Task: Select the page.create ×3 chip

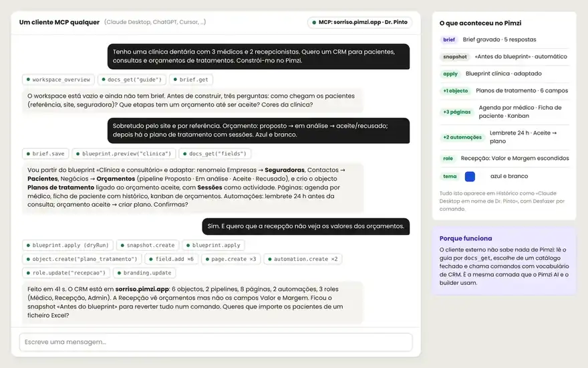Action: (x=231, y=259)
